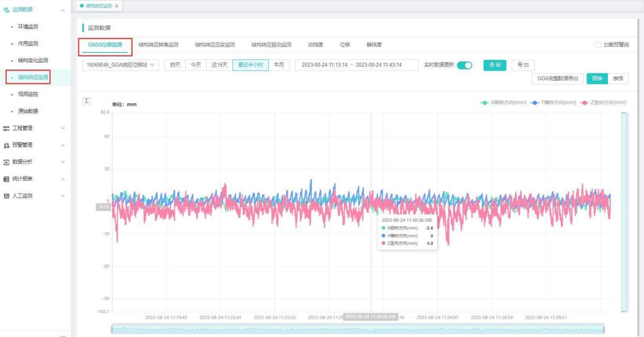644x337 pixels.
Task: Open the 16069046_GGA station dropdown
Action: (120, 65)
